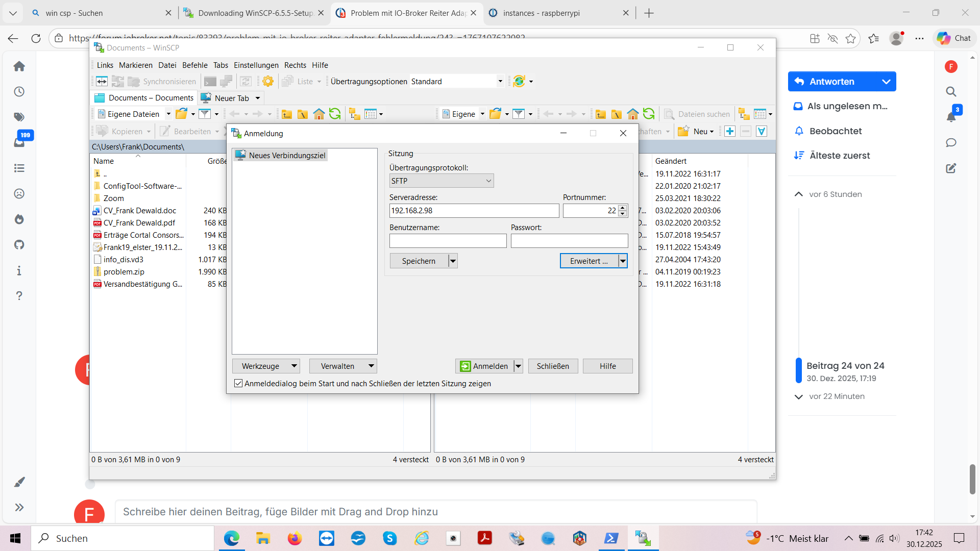This screenshot has height=551, width=980.
Task: Open the Werkzeuge dropdown button
Action: [265, 366]
